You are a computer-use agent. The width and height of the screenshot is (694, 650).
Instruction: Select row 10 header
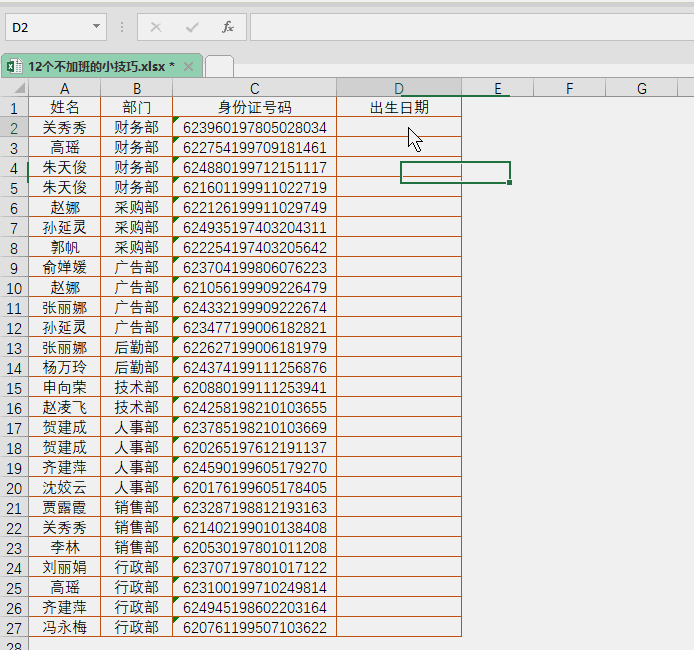[14, 288]
